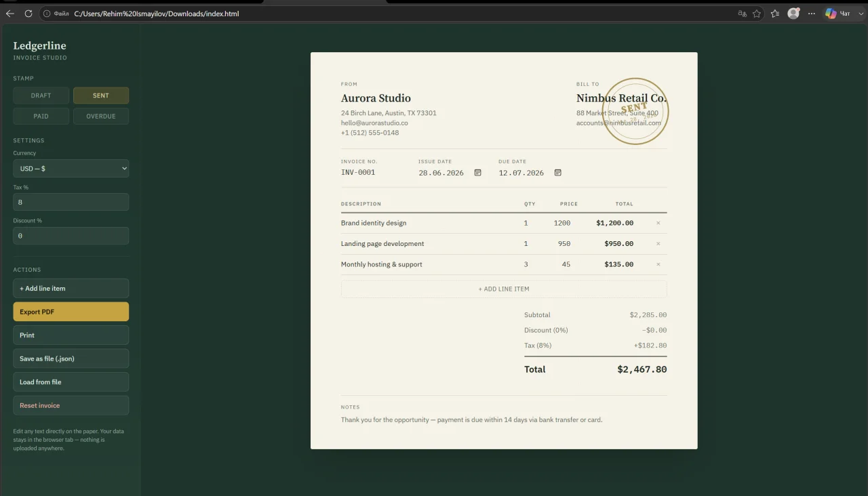Remove the Brand identity design line item
The width and height of the screenshot is (868, 496).
point(658,223)
